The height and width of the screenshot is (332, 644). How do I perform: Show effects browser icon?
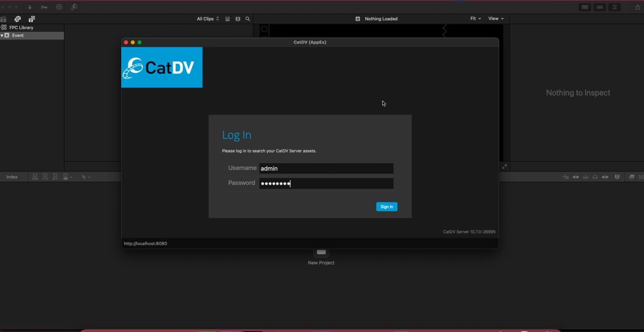click(631, 177)
